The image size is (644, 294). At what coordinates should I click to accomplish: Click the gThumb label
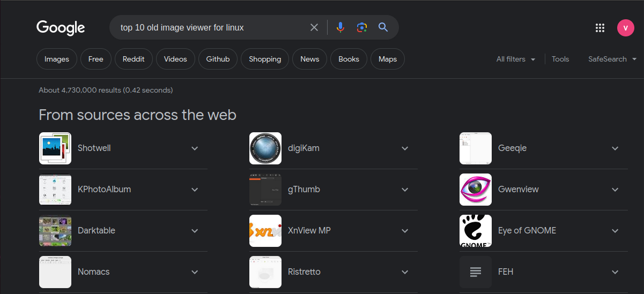[x=304, y=190]
